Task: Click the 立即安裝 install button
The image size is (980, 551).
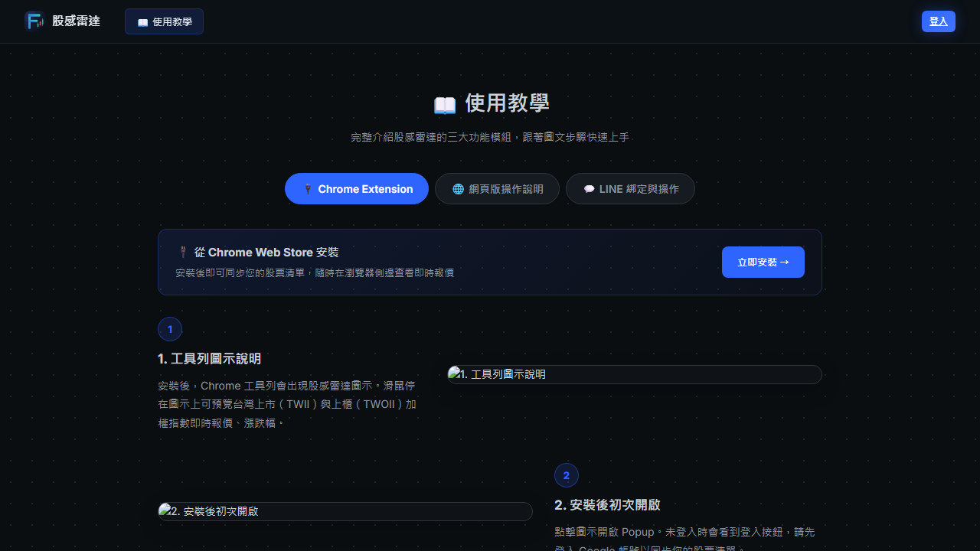Action: pos(763,262)
